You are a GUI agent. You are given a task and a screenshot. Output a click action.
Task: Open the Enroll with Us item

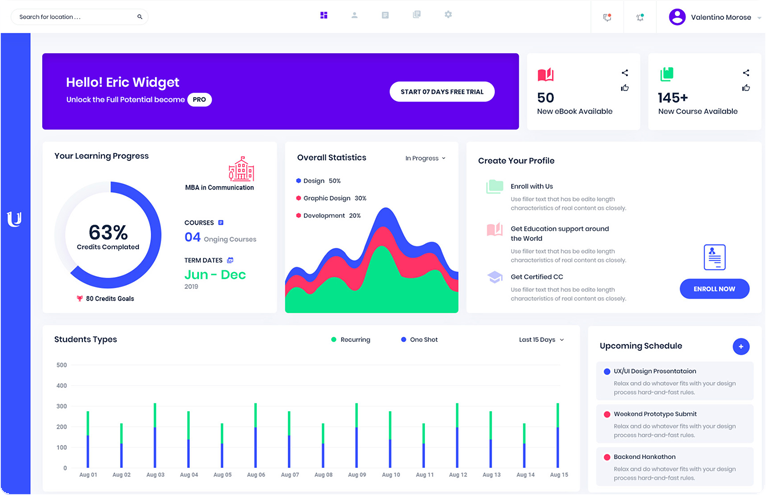531,186
